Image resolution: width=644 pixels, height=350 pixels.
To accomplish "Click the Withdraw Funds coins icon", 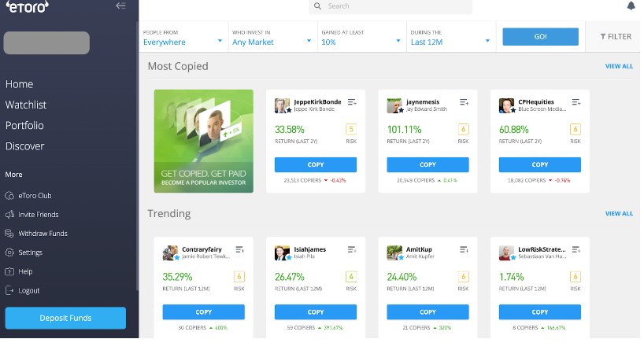I will click(x=9, y=234).
